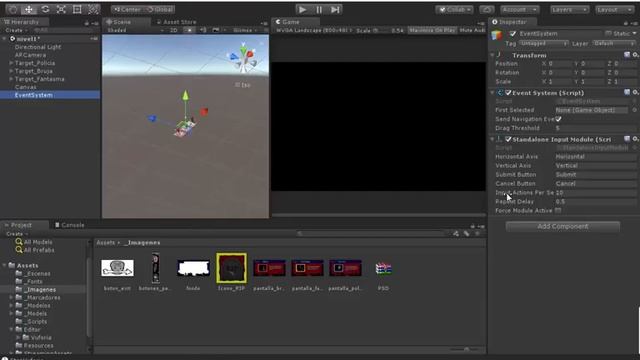Open the Hierarchy Create dropdown
Image resolution: width=640 pixels, height=360 pixels.
[x=16, y=30]
